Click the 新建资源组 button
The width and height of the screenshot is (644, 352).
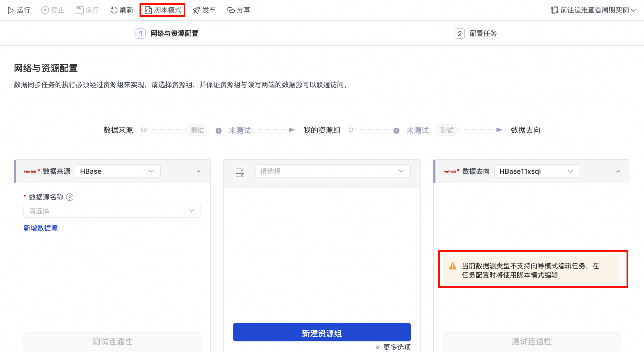coord(322,333)
